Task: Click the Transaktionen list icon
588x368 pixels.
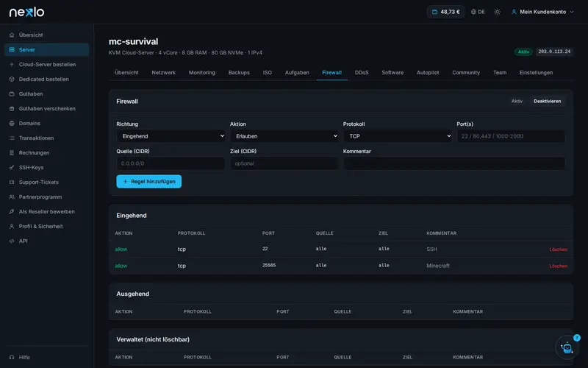Action: [x=12, y=138]
